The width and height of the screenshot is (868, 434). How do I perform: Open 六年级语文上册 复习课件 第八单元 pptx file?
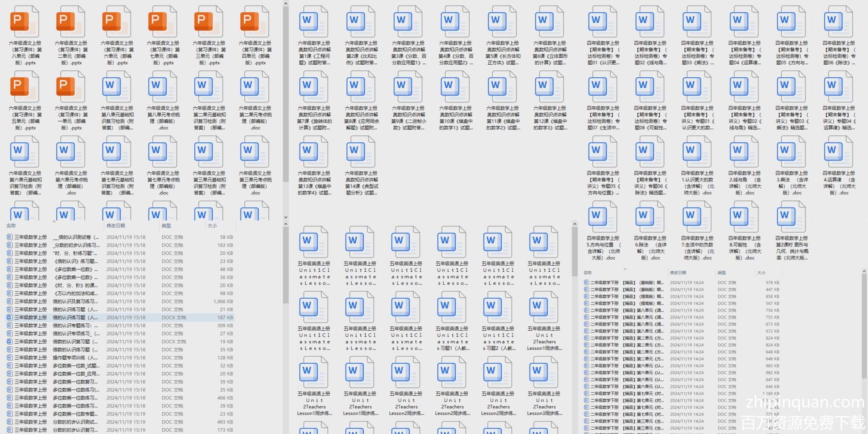point(25,36)
